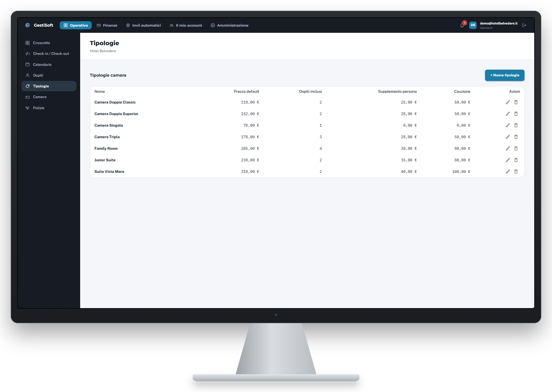The width and height of the screenshot is (552, 392).
Task: Delete the Family Room typology
Action: point(516,148)
